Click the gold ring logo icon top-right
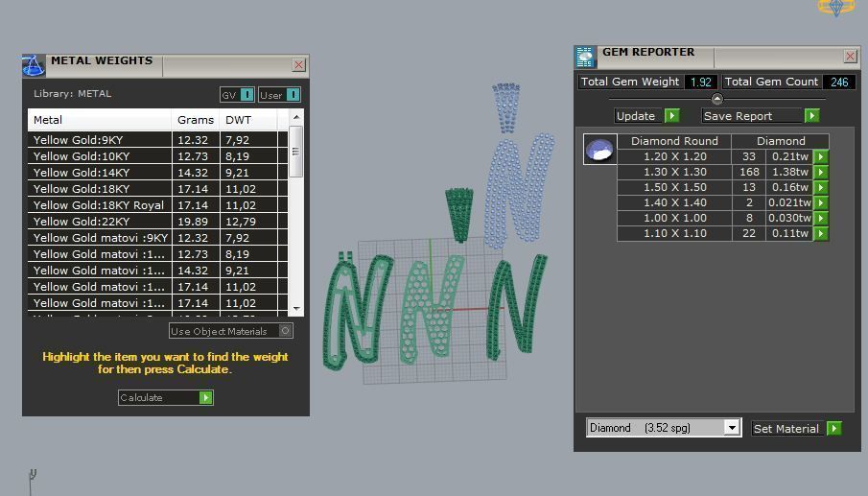The width and height of the screenshot is (868, 496). (836, 7)
